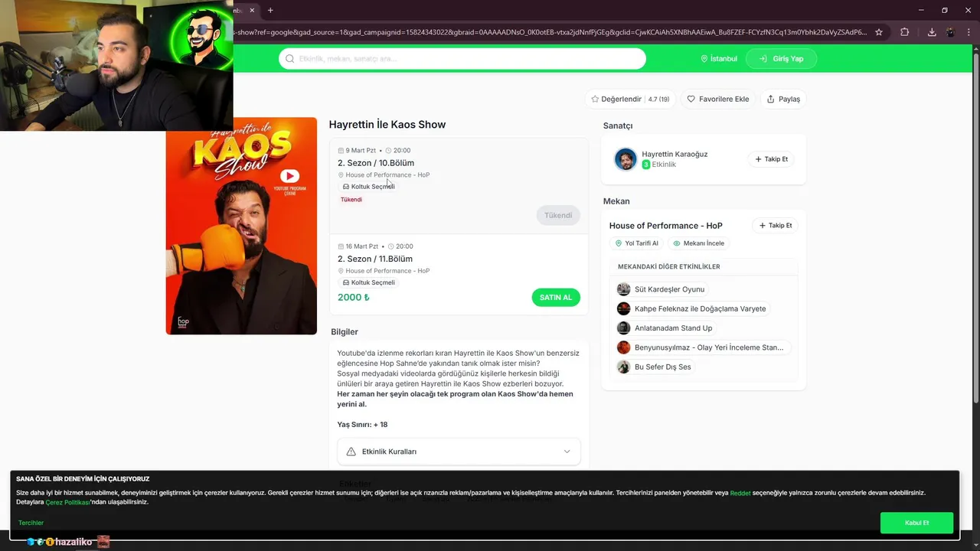Click Süt Kardeşler Oyunu thumbnail icon
Viewport: 980px width, 551px height.
coord(623,289)
